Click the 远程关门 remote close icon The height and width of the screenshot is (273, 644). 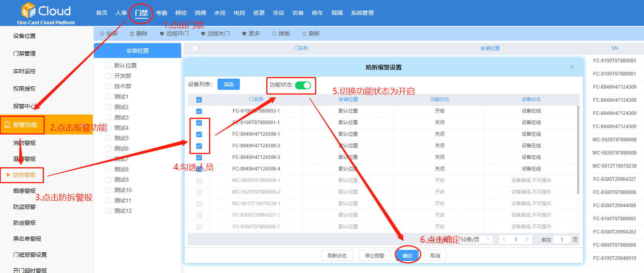tap(203, 34)
